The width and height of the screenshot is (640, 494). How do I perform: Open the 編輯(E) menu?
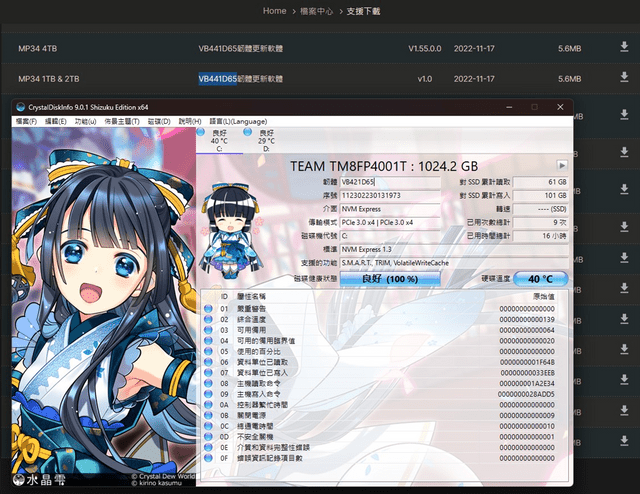click(56, 121)
